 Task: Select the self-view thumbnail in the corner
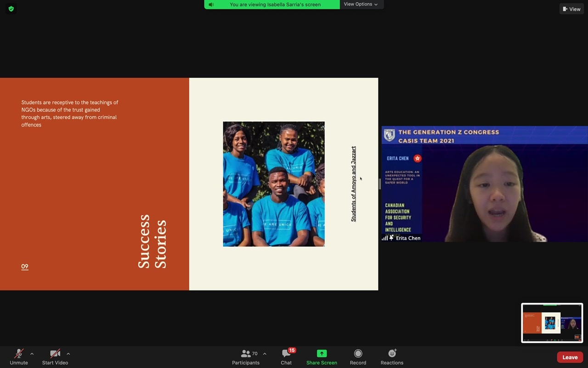click(x=552, y=323)
